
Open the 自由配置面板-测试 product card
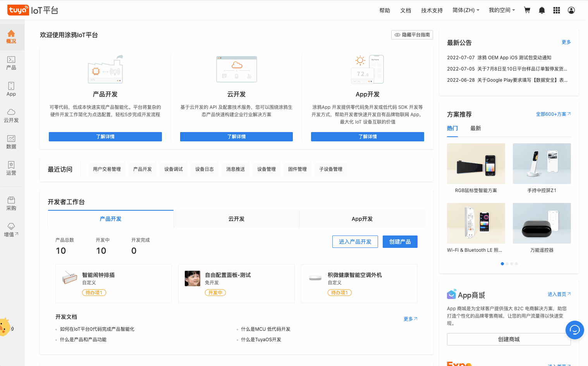click(x=236, y=284)
